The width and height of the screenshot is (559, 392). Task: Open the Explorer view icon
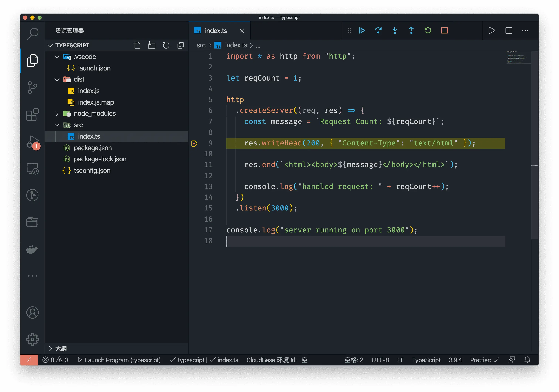point(32,61)
